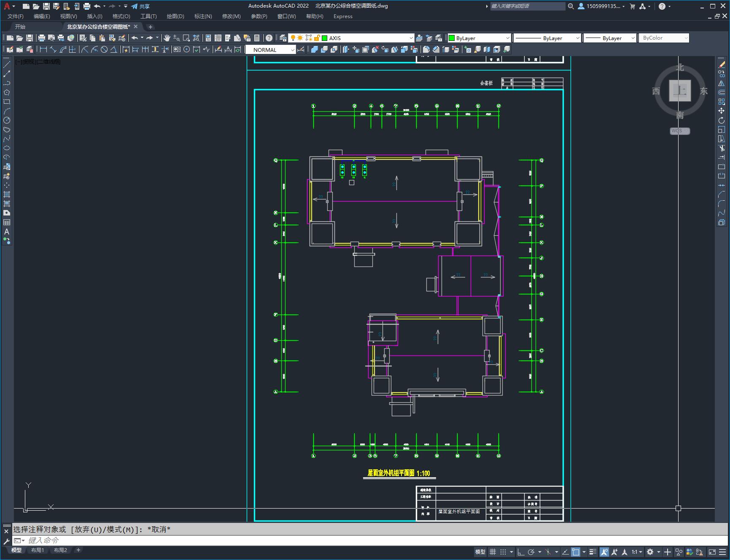Select the Polygon tool
The image size is (730, 560).
click(x=7, y=92)
